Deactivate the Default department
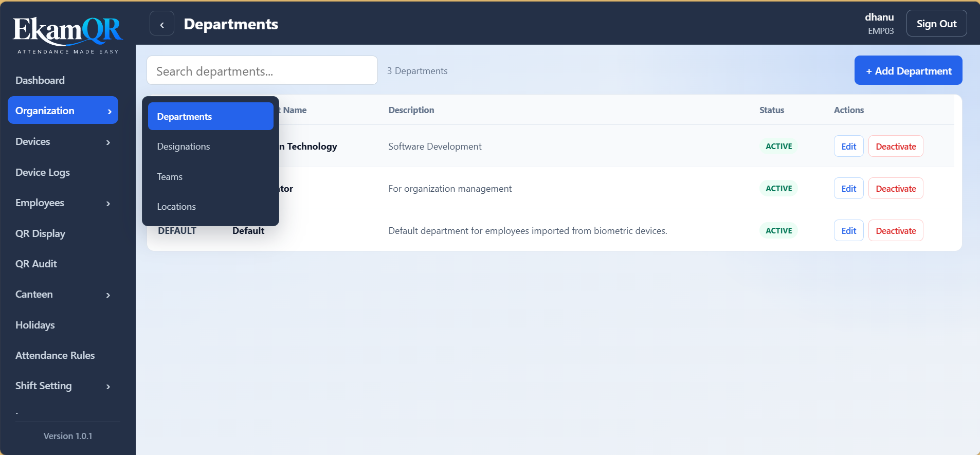The width and height of the screenshot is (980, 455). [x=896, y=231]
